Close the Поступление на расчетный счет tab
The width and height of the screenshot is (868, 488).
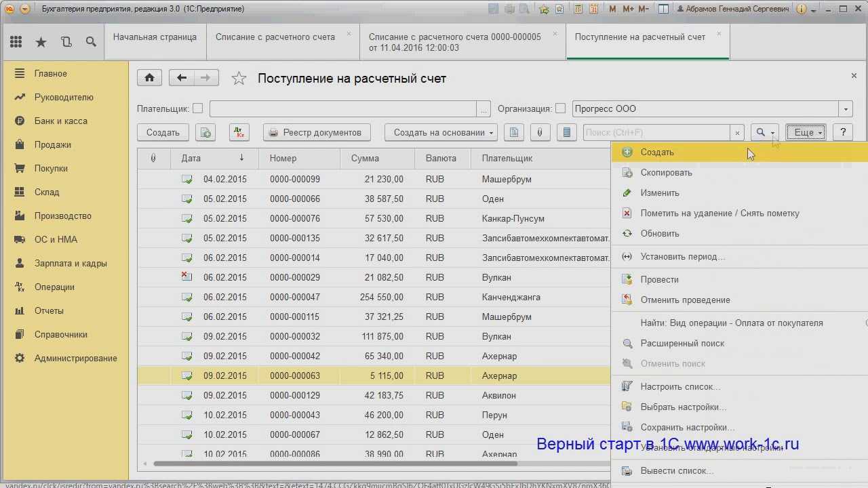click(719, 34)
